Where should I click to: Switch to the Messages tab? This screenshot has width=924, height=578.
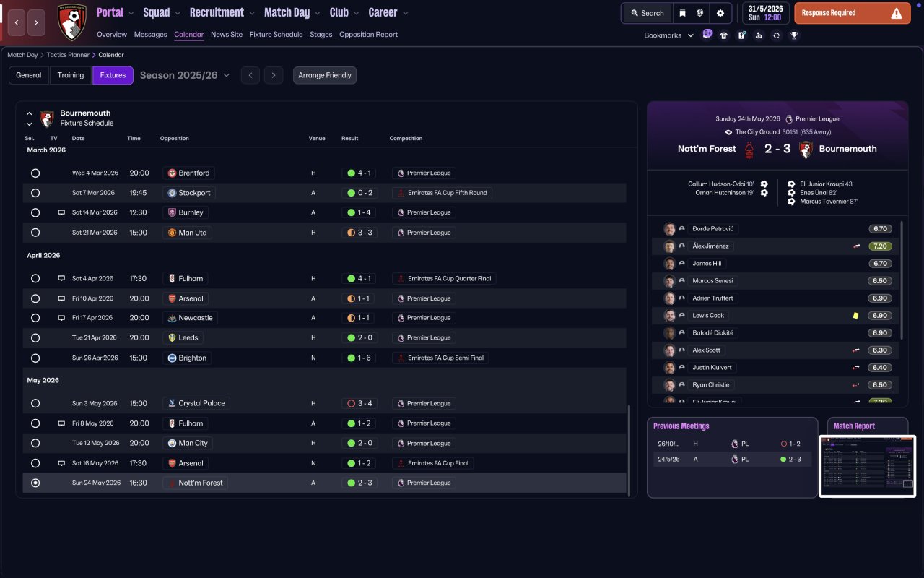[150, 35]
